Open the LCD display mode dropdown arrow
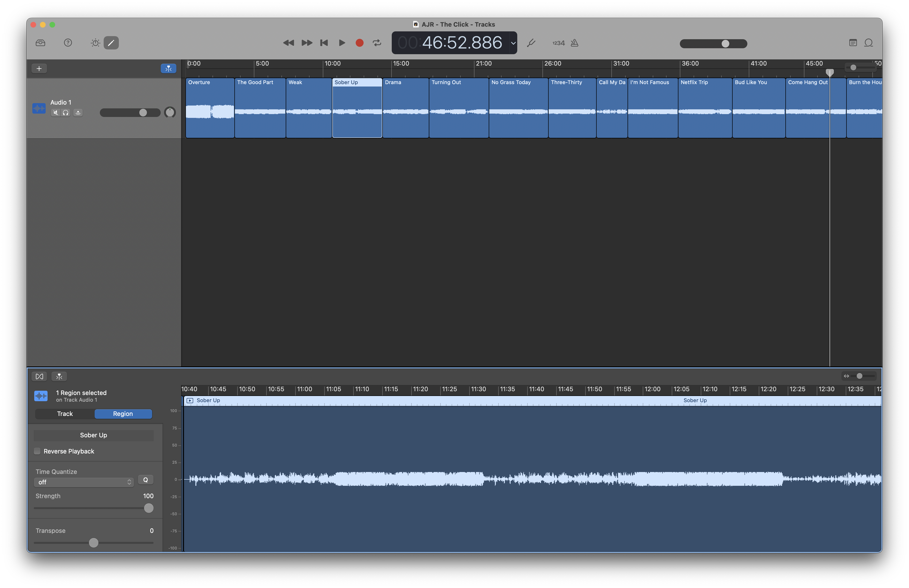The height and width of the screenshot is (588, 909). click(513, 43)
